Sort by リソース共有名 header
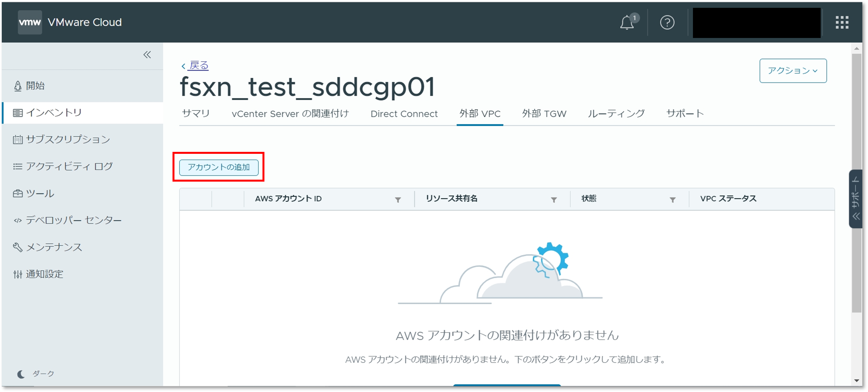The image size is (868, 392). (x=452, y=198)
